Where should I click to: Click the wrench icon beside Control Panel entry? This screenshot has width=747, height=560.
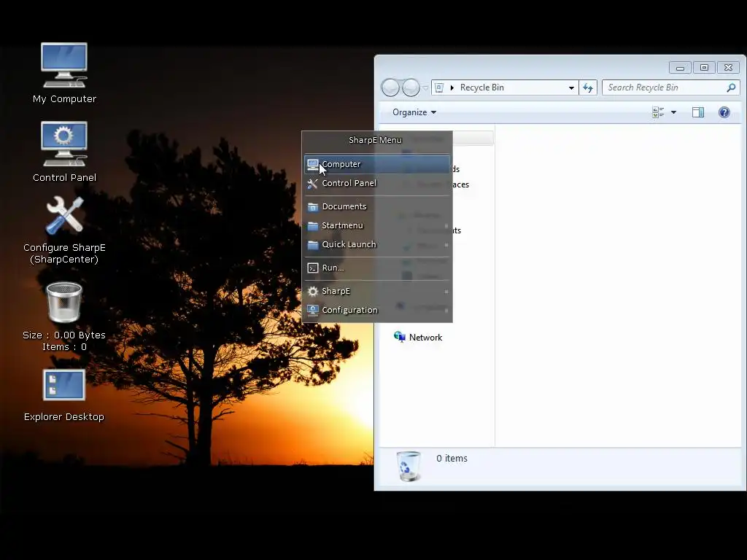(x=312, y=183)
